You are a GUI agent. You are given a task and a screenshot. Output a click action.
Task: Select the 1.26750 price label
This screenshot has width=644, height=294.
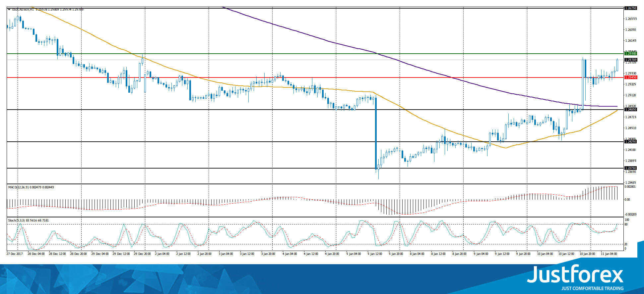pyautogui.click(x=630, y=8)
